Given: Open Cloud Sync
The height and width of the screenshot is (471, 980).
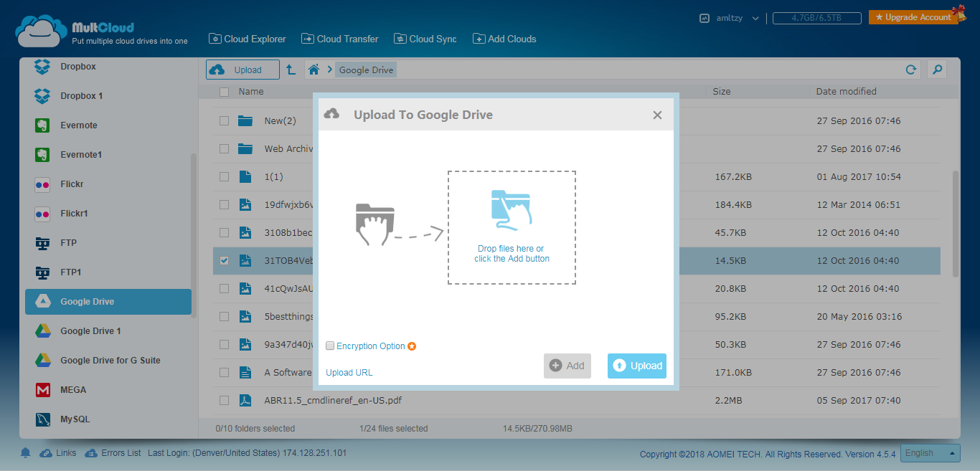Looking at the screenshot, I should click(x=425, y=39).
